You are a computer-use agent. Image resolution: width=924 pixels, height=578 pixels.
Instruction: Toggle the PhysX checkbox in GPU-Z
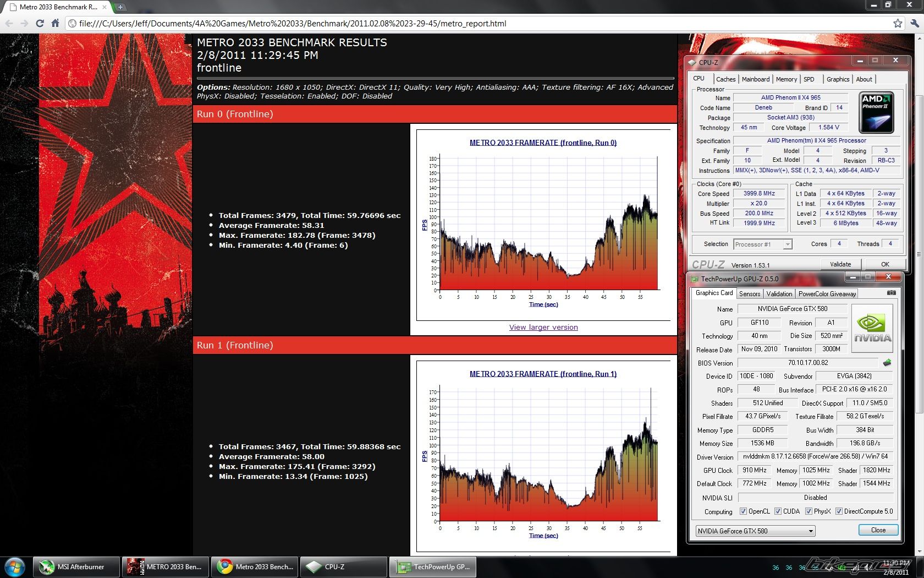[809, 511]
